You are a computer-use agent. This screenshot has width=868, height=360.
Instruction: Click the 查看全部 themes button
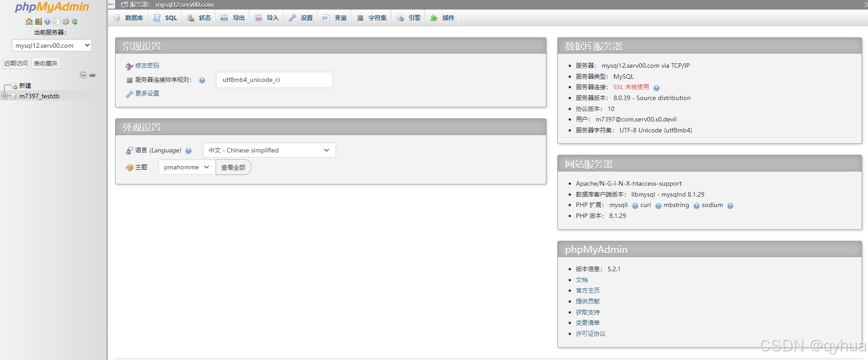click(x=233, y=167)
